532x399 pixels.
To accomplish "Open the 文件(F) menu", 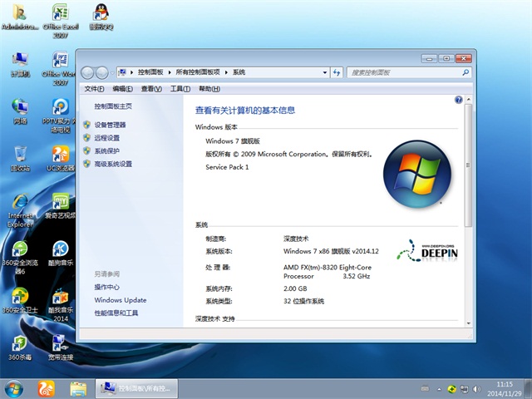I will click(94, 89).
